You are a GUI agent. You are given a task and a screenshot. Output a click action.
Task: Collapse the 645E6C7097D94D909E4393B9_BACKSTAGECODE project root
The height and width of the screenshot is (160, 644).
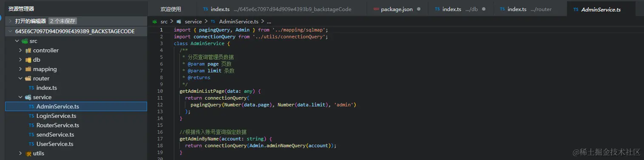click(11, 31)
